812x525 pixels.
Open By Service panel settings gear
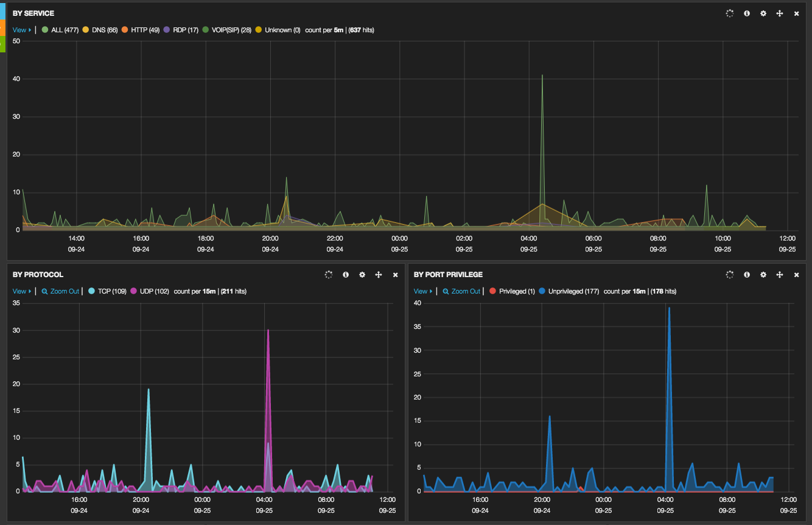pos(763,13)
